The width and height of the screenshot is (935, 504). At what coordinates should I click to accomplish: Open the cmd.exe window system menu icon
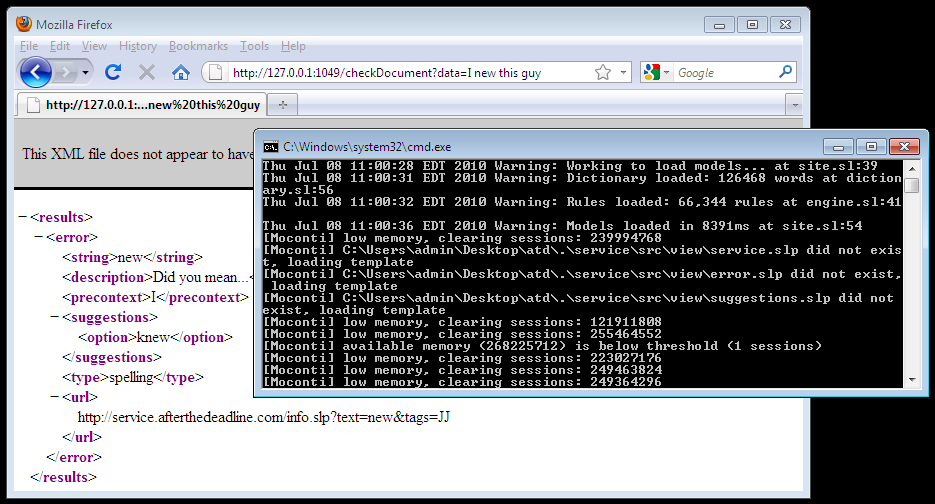tap(270, 146)
